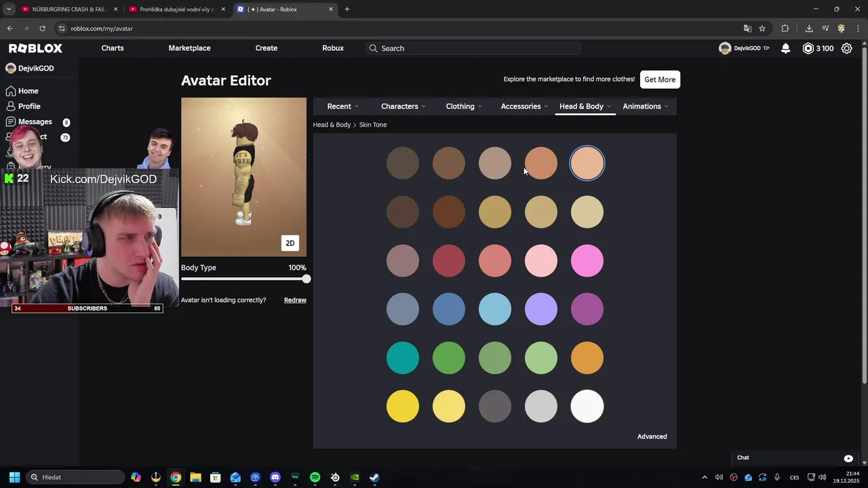Show hidden system tray icons
Image resolution: width=868 pixels, height=488 pixels.
(x=704, y=477)
